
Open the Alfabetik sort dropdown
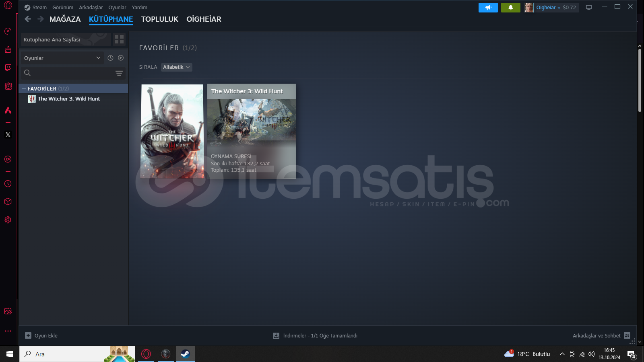coord(176,67)
